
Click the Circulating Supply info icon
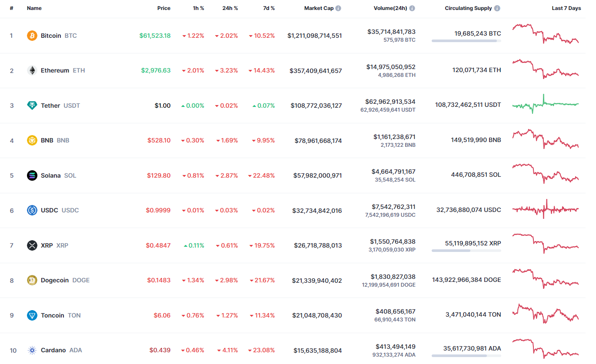[497, 8]
